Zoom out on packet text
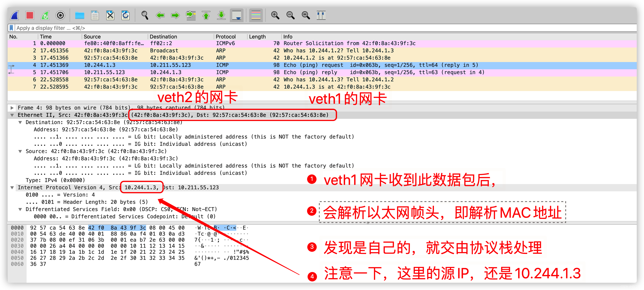Viewport: 644px width, 290px height. click(x=290, y=15)
